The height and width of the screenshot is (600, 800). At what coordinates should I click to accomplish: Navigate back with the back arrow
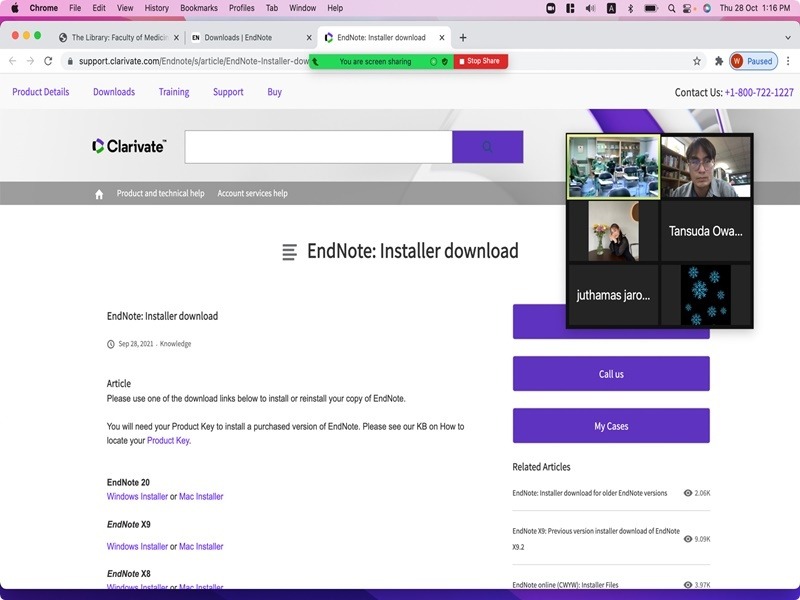12,61
